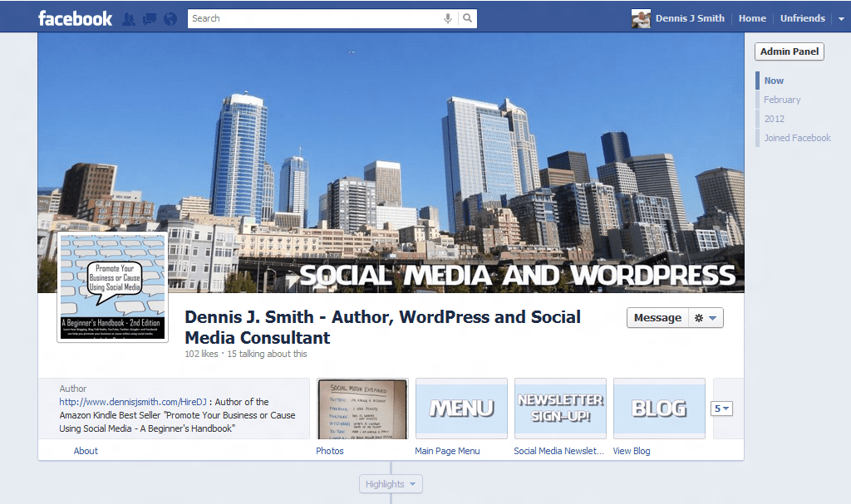Click the search magnifier button
Image resolution: width=851 pixels, height=504 pixels.
tap(467, 18)
